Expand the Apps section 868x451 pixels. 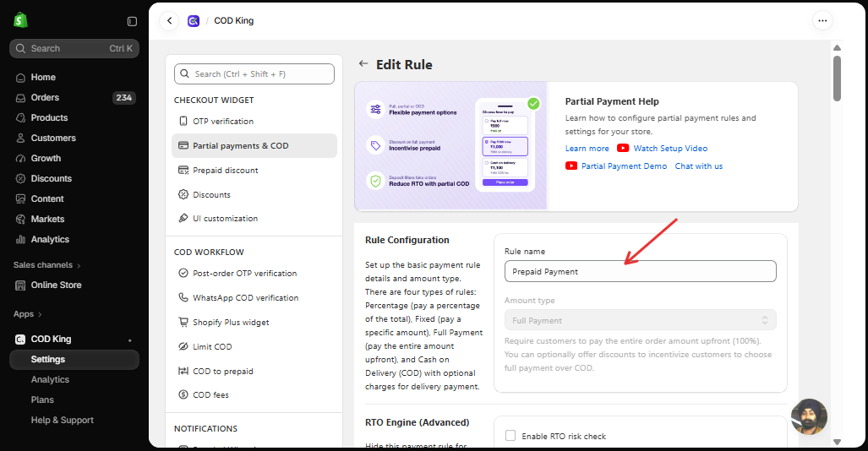[x=28, y=314]
